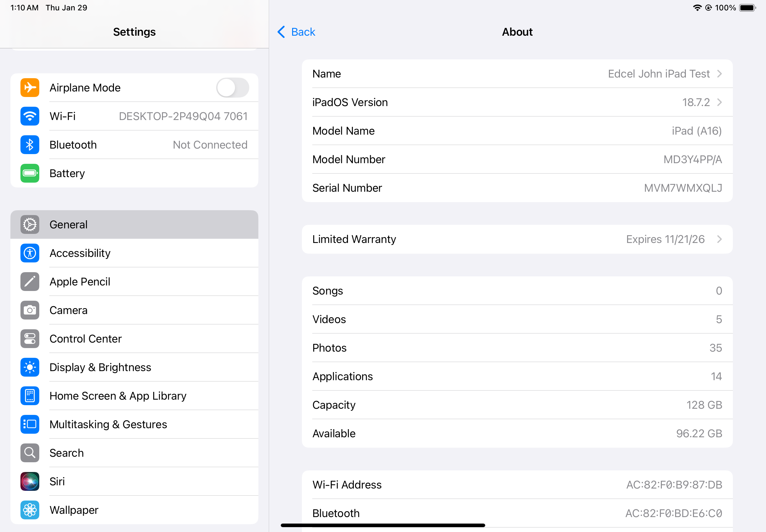Tap the Wi-Fi status bar indicator
Screen dimensions: 766x532
tap(697, 8)
